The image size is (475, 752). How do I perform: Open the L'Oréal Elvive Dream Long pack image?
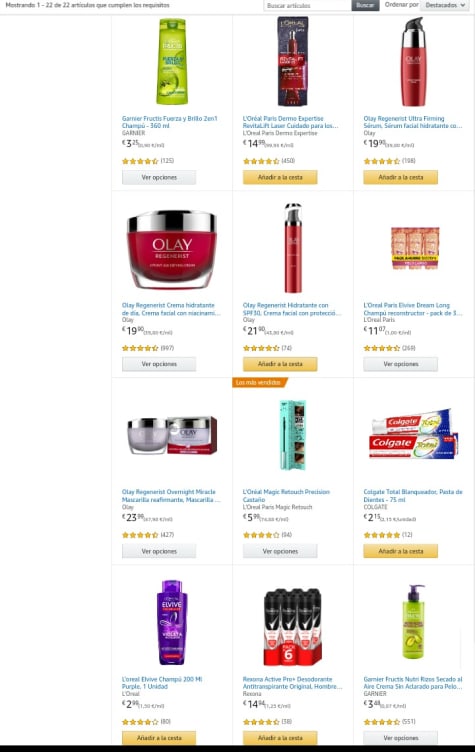[x=415, y=248]
